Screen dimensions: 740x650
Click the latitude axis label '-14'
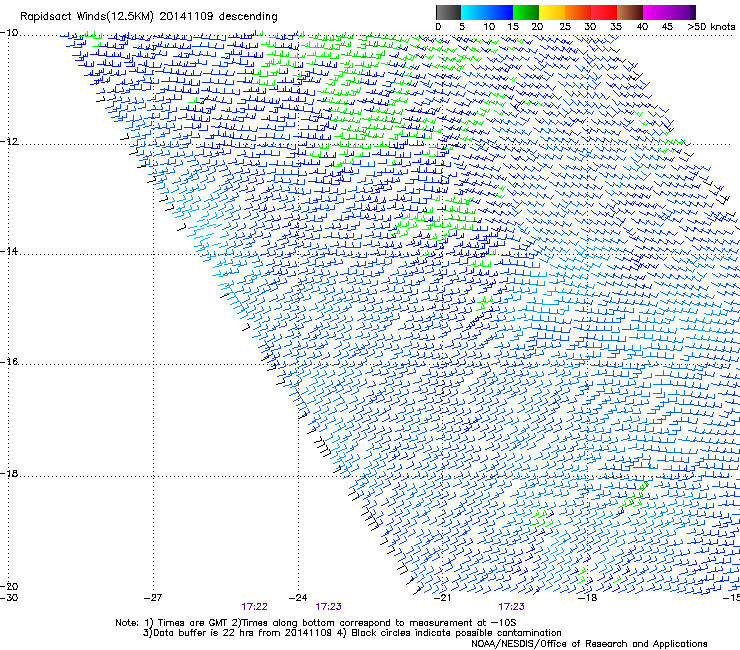coord(9,251)
